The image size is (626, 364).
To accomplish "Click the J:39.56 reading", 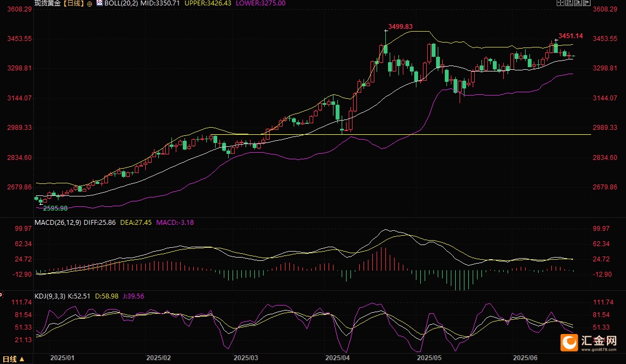I will point(133,296).
